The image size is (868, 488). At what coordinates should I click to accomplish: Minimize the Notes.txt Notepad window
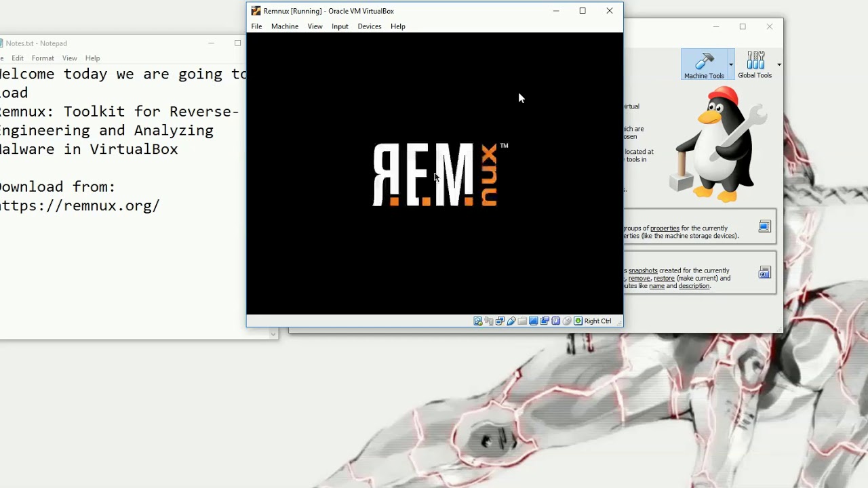pos(211,43)
